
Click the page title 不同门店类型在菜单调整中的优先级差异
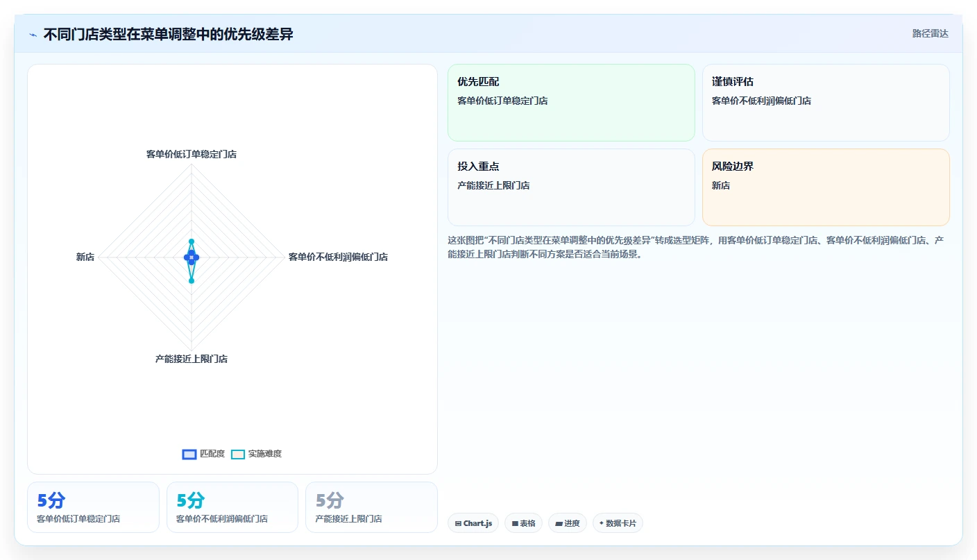coord(168,34)
